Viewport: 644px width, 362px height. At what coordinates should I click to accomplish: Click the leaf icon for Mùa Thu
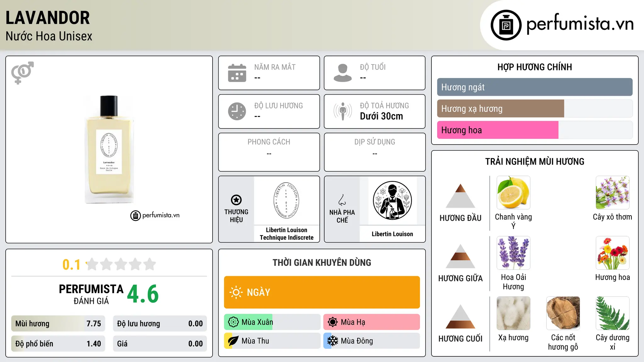pos(233,341)
